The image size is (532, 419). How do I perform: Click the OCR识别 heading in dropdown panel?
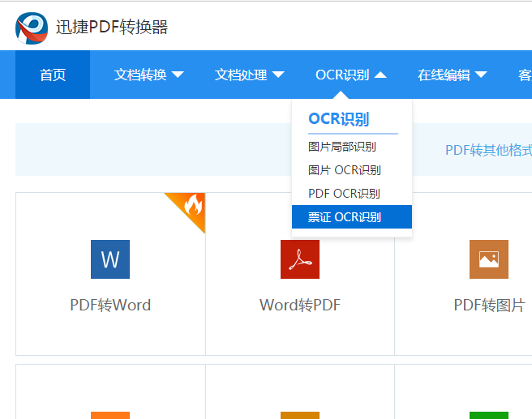pos(338,119)
